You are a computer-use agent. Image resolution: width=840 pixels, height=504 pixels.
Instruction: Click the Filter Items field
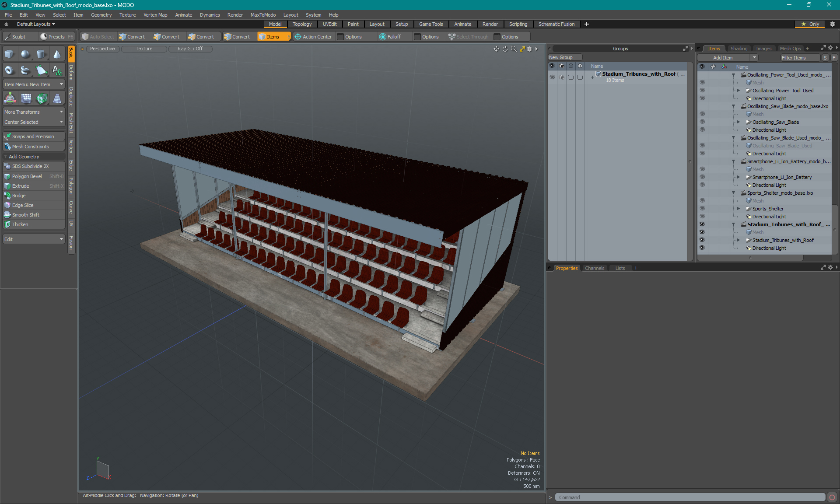click(800, 58)
